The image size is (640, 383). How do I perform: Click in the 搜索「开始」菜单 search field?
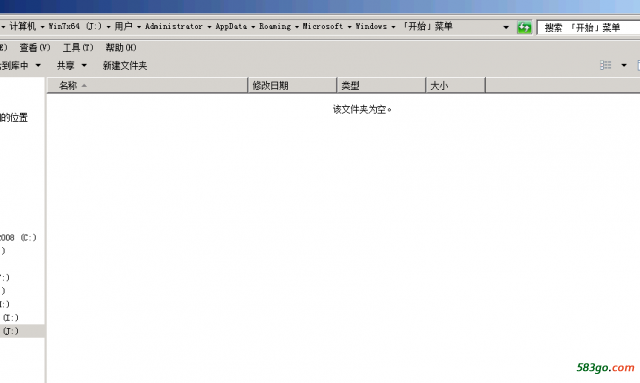point(588,27)
